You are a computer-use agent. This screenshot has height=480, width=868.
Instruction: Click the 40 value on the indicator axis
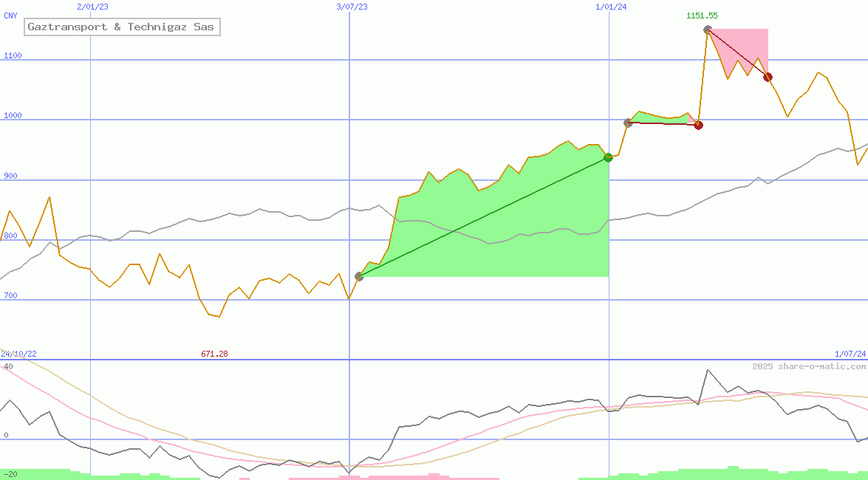pyautogui.click(x=7, y=366)
